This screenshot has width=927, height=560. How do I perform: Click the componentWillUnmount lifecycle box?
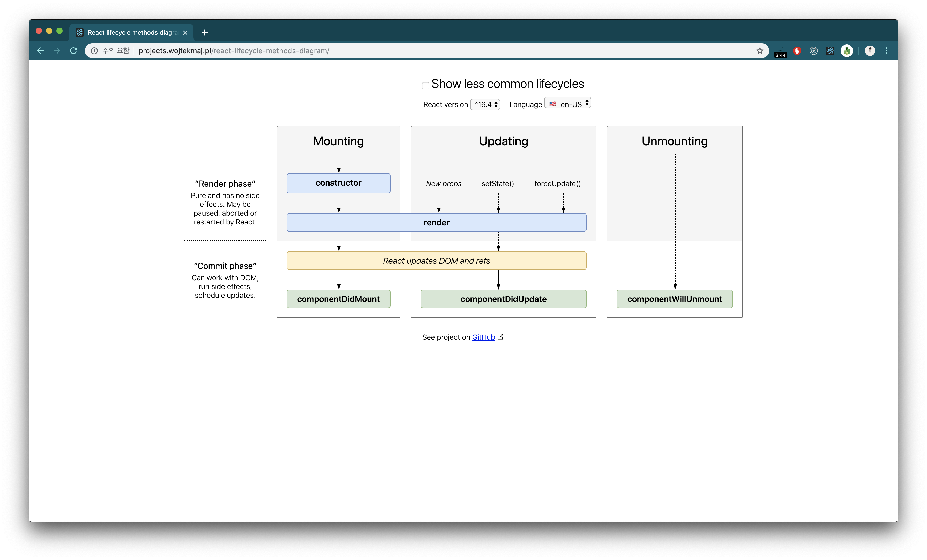tap(674, 299)
